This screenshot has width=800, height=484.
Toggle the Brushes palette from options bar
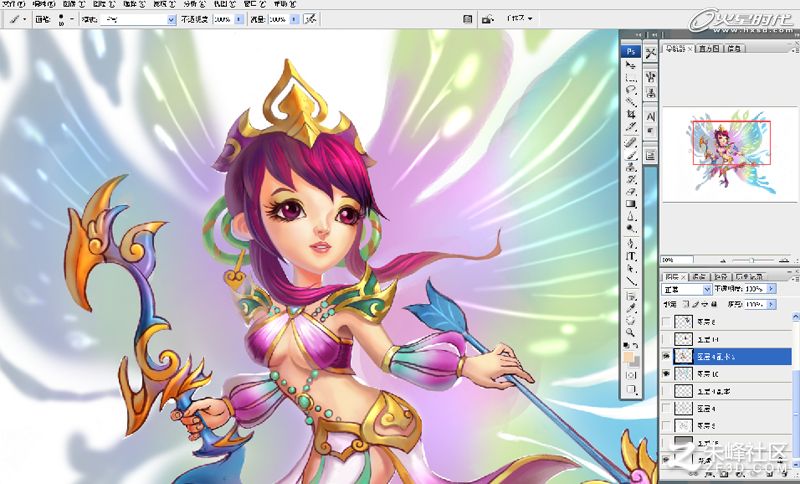coord(468,19)
